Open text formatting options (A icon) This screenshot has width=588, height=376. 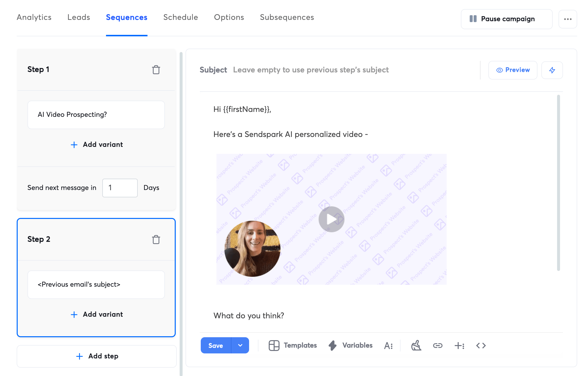pyautogui.click(x=388, y=346)
